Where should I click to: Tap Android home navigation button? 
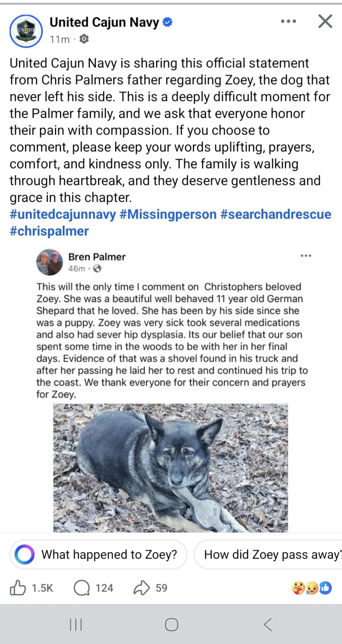coord(171,624)
